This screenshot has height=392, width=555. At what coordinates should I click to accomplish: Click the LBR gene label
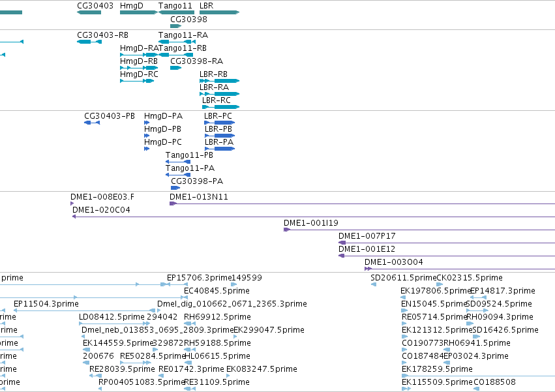click(206, 6)
